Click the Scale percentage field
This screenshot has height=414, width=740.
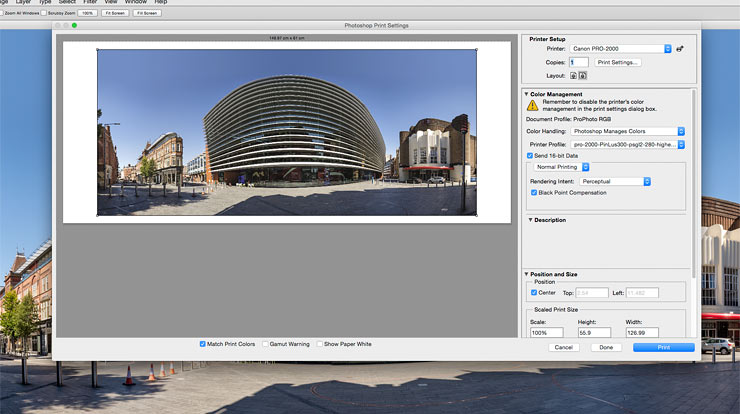click(547, 333)
